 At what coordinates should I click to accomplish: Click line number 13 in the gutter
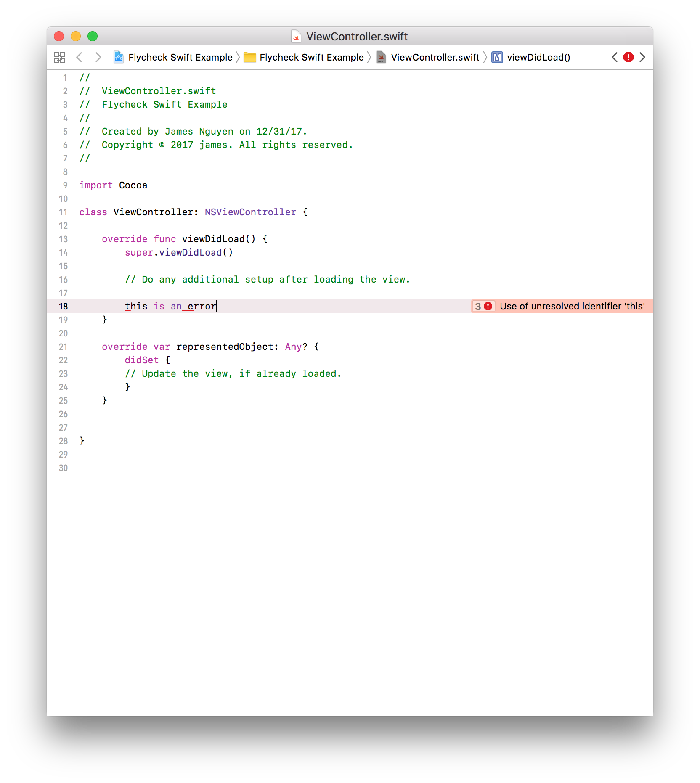63,239
